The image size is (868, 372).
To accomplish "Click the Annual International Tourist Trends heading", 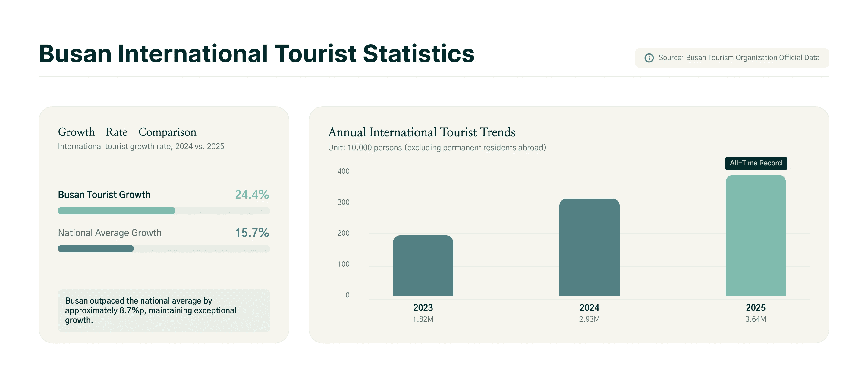I will click(422, 132).
